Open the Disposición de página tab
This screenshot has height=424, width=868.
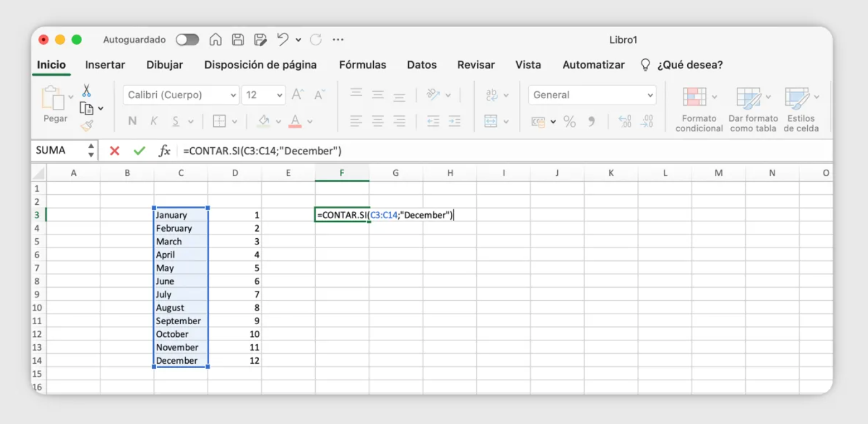[x=261, y=65]
